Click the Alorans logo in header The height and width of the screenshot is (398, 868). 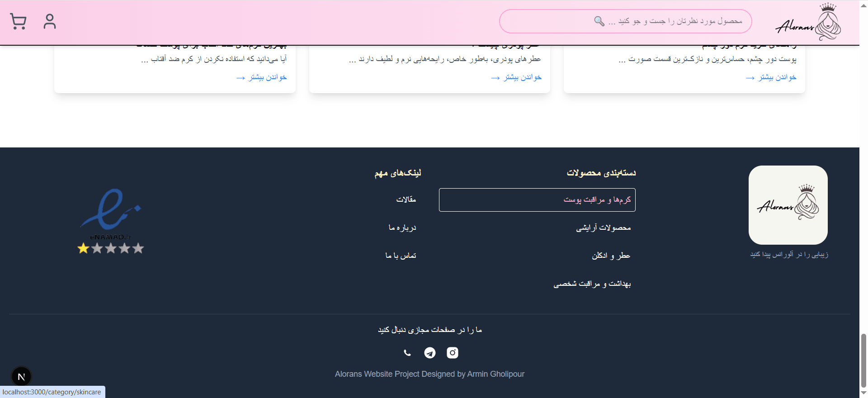click(x=808, y=22)
